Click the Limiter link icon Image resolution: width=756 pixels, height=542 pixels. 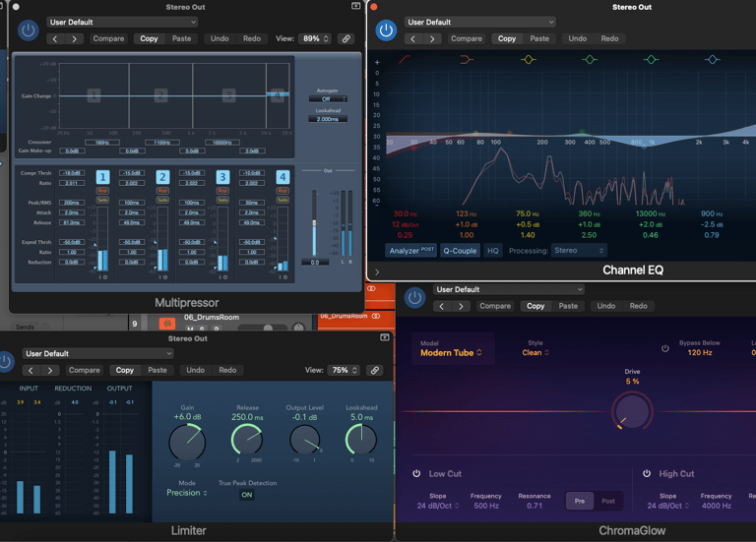pyautogui.click(x=374, y=371)
